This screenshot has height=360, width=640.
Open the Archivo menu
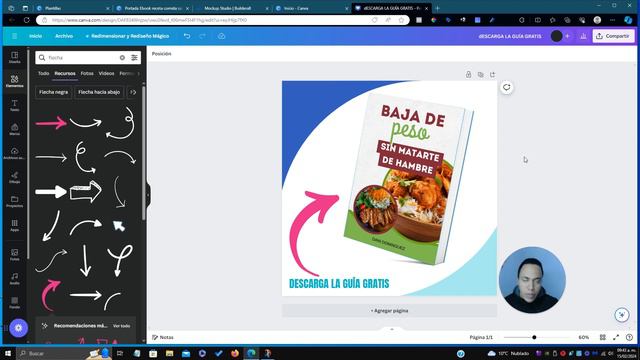coord(64,36)
